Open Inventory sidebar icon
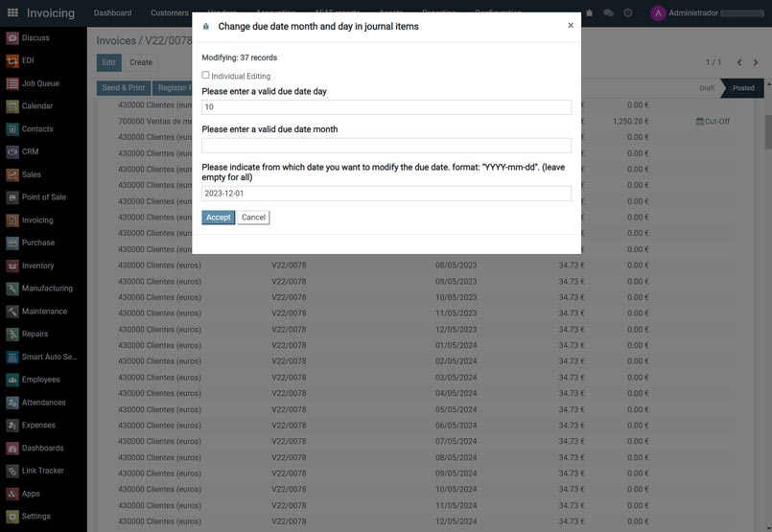 12,266
